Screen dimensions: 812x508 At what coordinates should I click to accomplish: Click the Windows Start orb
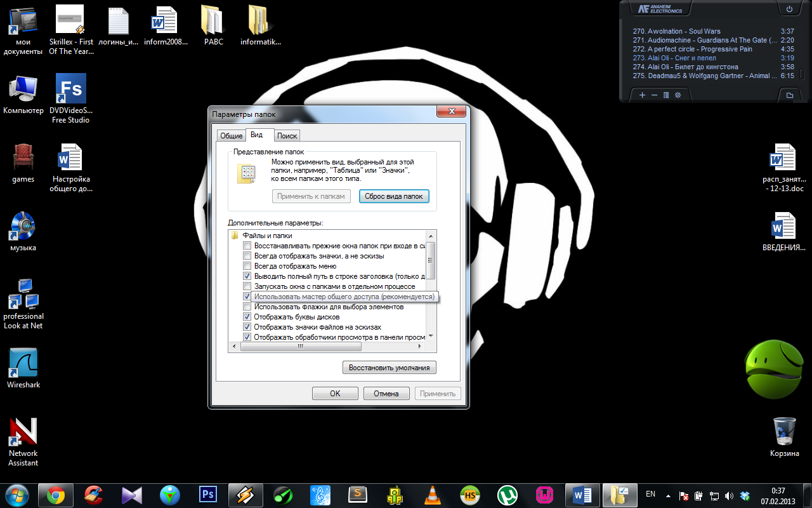pos(16,495)
